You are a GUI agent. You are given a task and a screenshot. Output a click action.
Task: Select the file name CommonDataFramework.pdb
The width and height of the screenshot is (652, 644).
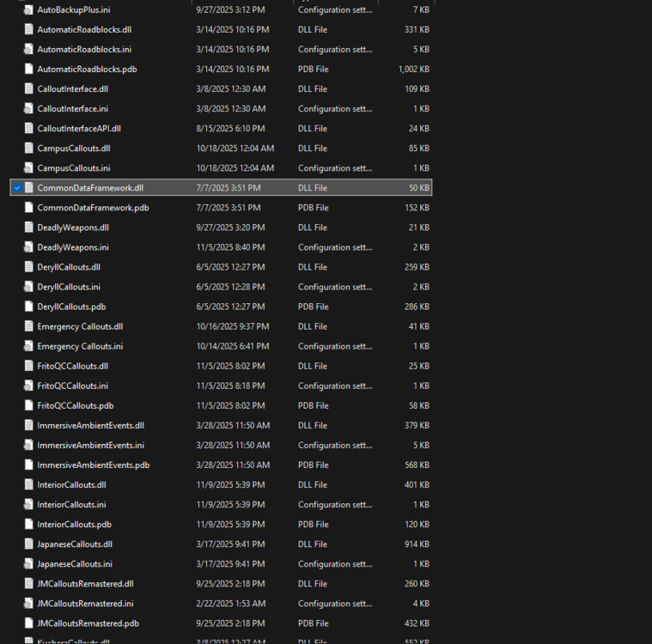(93, 208)
